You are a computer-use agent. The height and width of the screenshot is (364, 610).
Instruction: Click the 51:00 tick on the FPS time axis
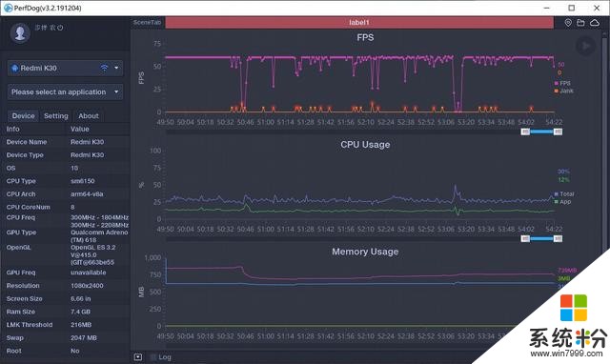click(265, 122)
